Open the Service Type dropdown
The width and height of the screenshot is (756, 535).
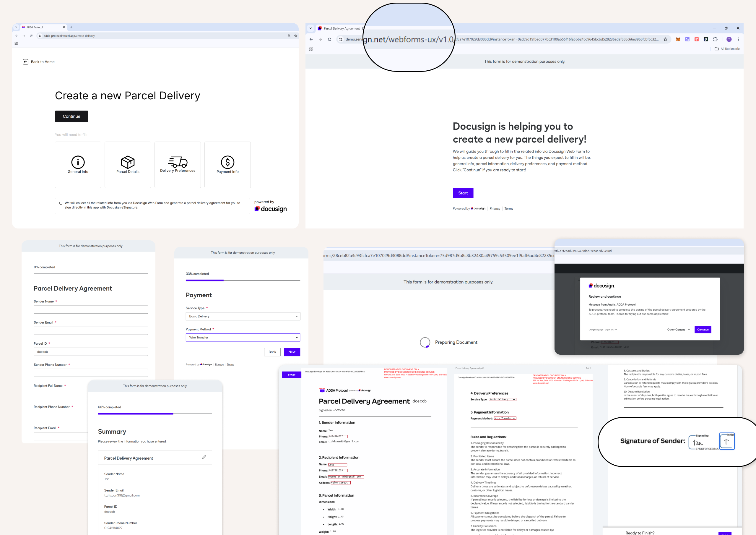(243, 316)
